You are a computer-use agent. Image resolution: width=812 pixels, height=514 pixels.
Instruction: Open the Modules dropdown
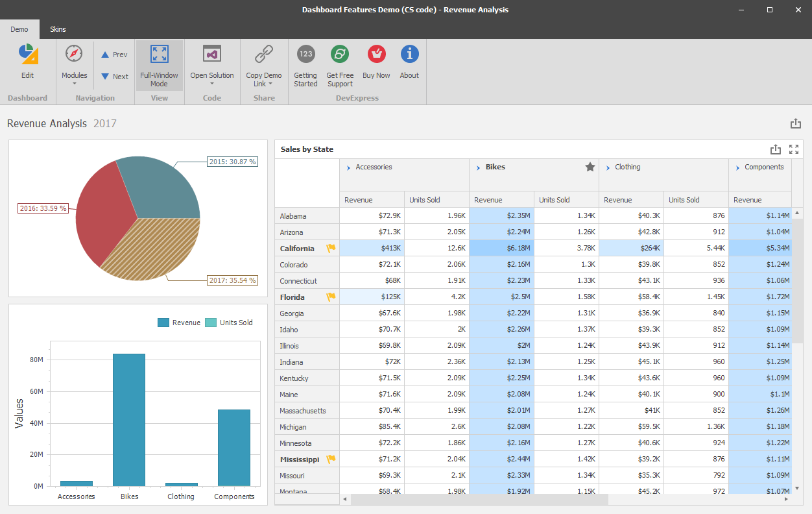point(75,78)
